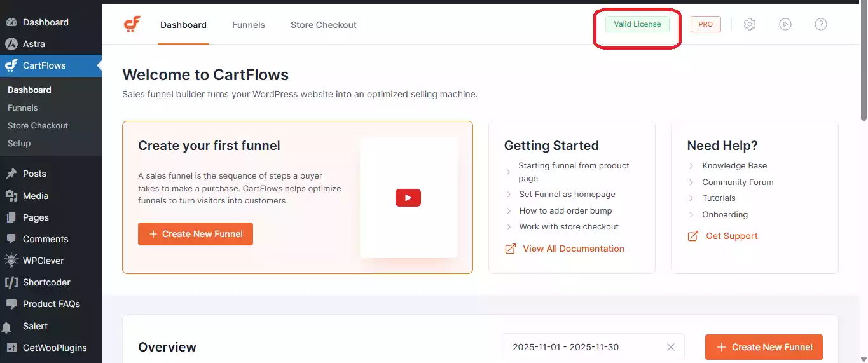Click the Dashboard icon in WordPress sidebar

click(x=11, y=22)
